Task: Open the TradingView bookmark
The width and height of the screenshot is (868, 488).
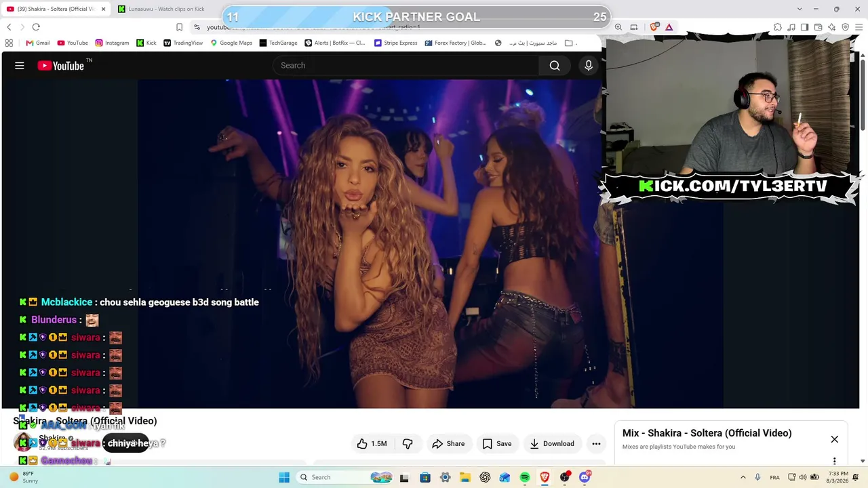Action: click(183, 43)
